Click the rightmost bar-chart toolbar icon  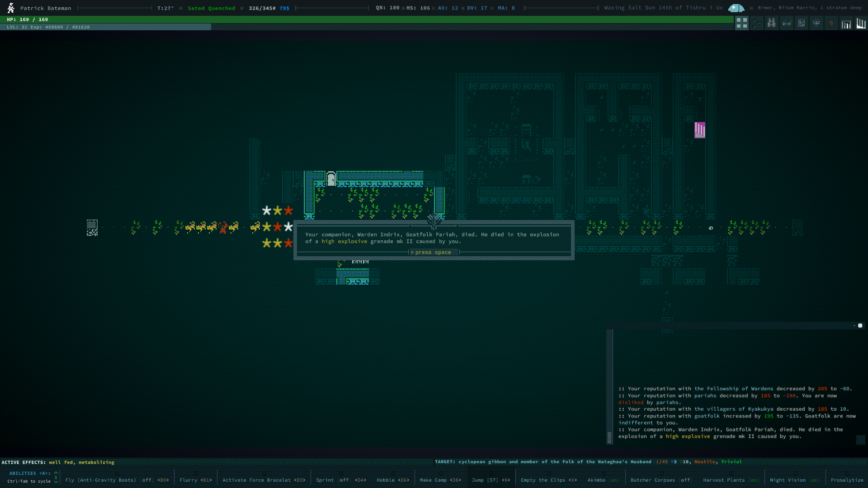tap(861, 23)
